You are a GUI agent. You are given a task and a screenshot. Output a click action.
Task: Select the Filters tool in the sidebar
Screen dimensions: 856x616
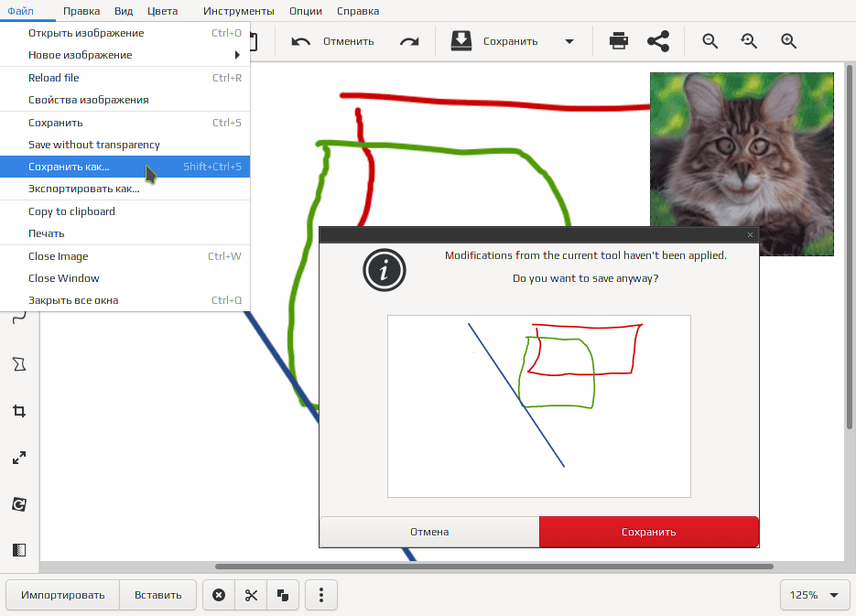[x=19, y=550]
